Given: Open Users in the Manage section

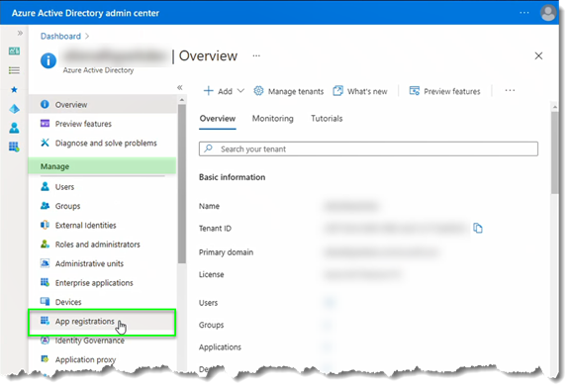Looking at the screenshot, I should pos(102,186).
